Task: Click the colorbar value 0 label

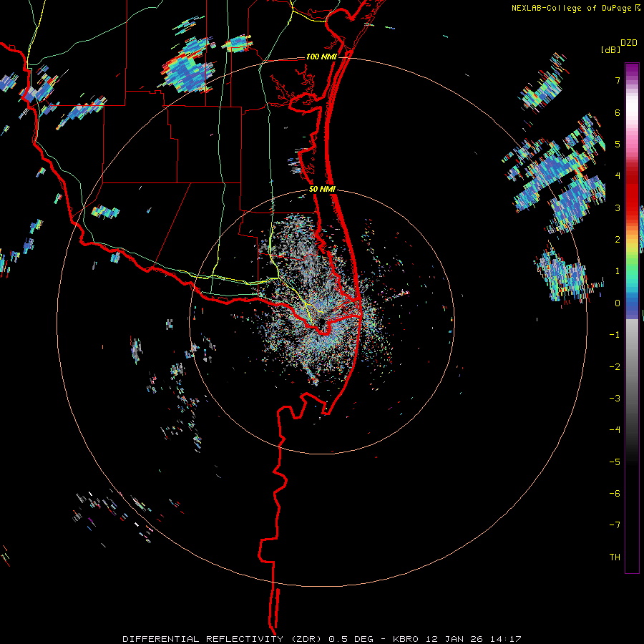Action: pos(618,303)
